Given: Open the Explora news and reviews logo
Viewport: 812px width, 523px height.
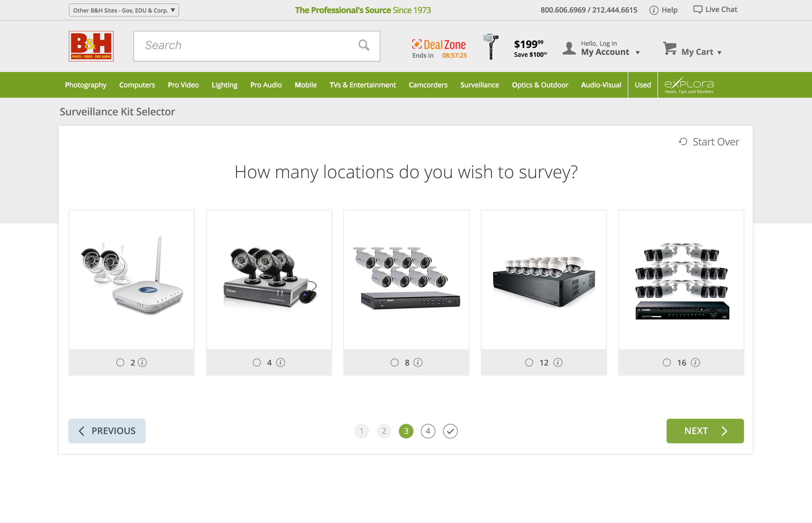Looking at the screenshot, I should click(x=689, y=85).
